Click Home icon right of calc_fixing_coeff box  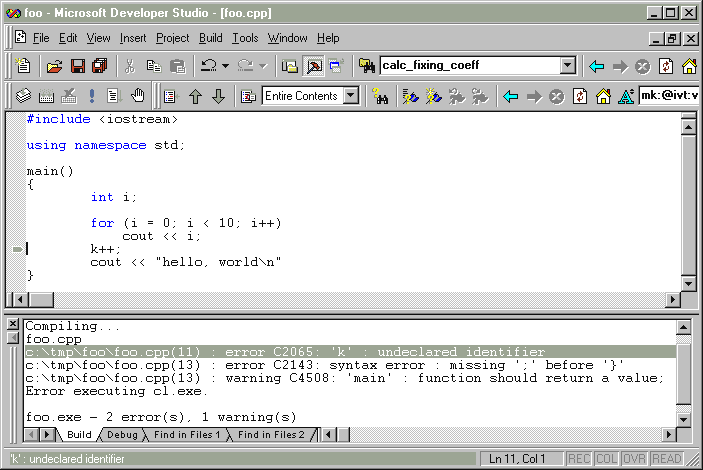tap(689, 66)
